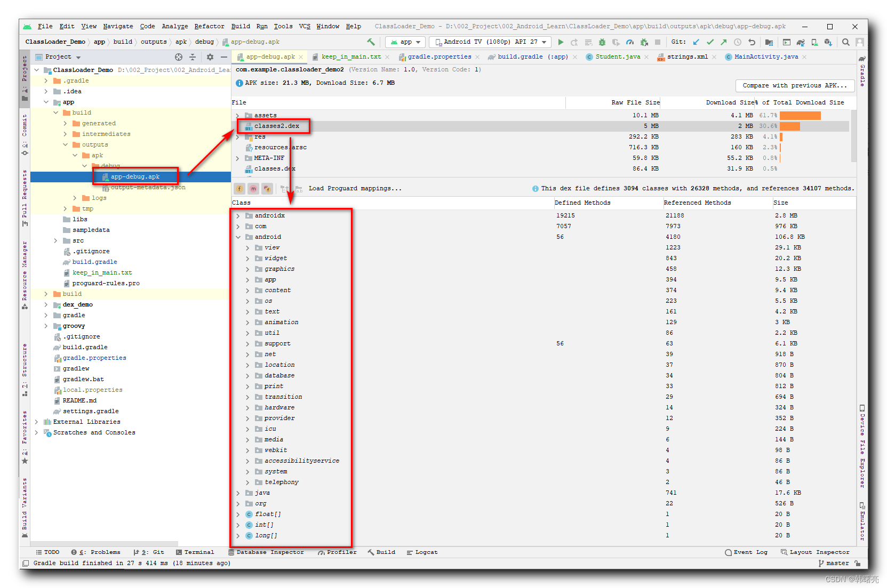
Task: Open Android TV (1080p) API 27 device dropdown
Action: (491, 42)
